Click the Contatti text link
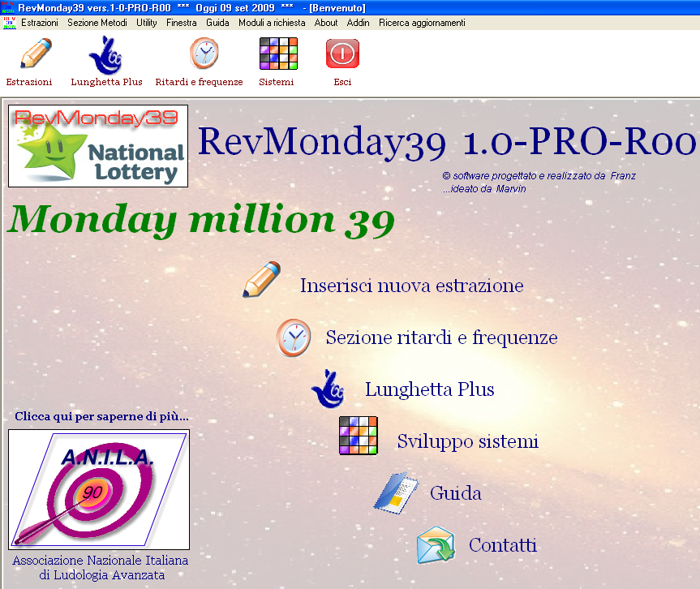Screen dimensions: 700x589 [x=503, y=545]
